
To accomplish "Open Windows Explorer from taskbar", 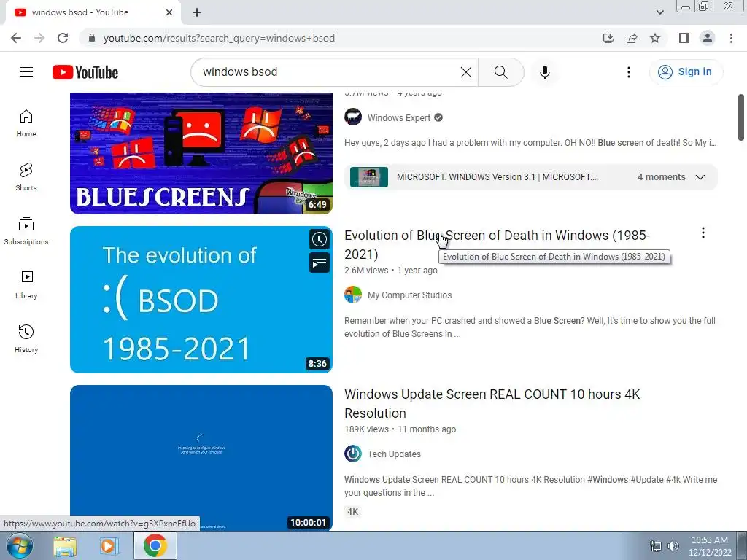I will (65, 546).
